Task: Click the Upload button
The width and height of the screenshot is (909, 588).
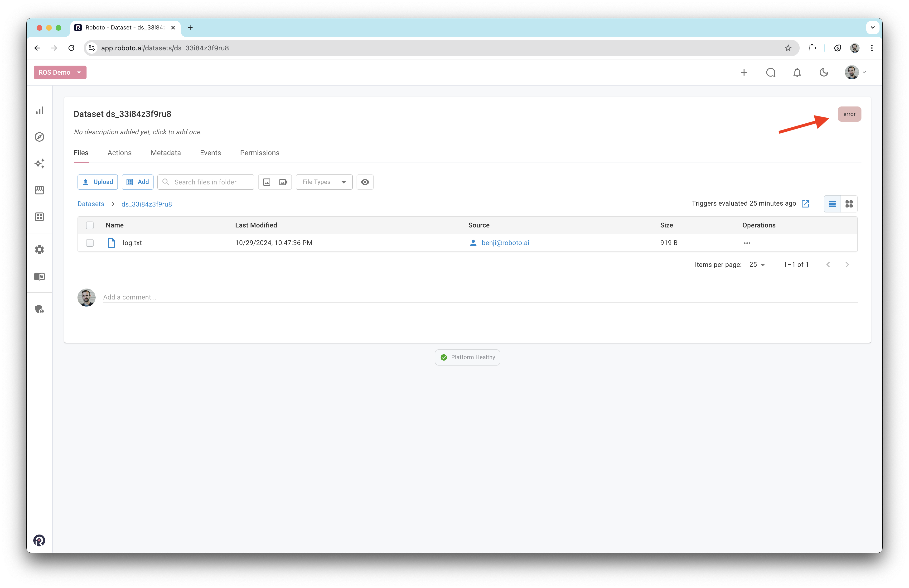Action: 98,182
